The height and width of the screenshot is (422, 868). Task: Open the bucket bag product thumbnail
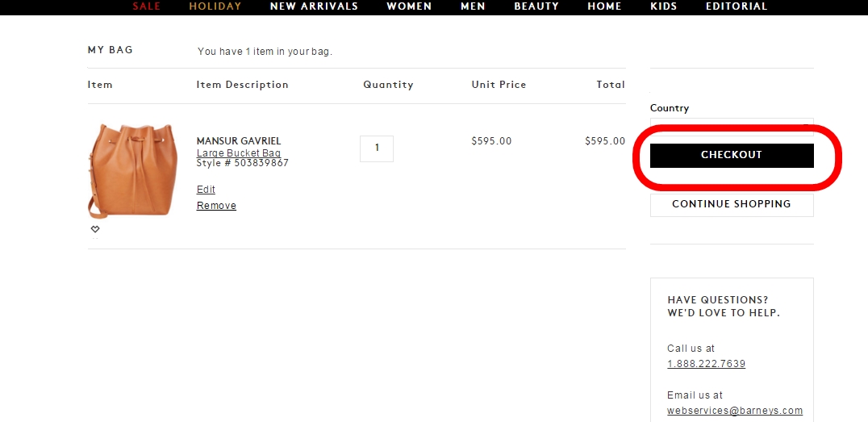[x=133, y=170]
